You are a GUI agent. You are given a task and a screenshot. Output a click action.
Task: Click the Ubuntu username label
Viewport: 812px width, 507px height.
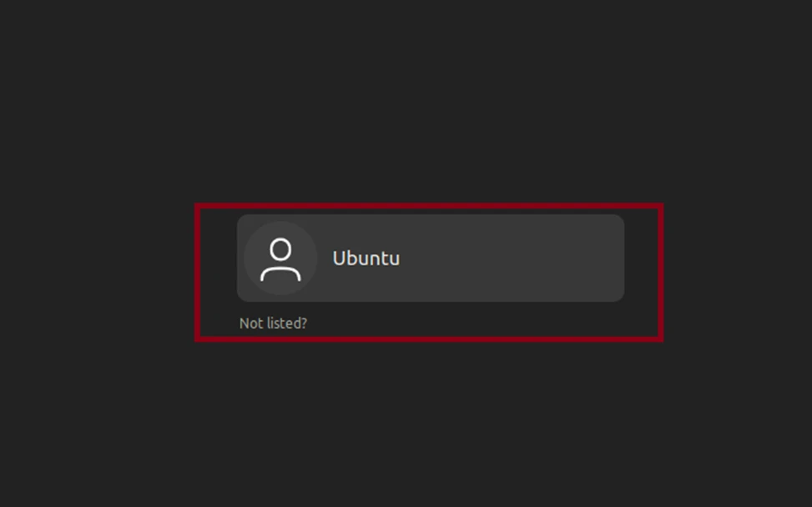tap(366, 258)
